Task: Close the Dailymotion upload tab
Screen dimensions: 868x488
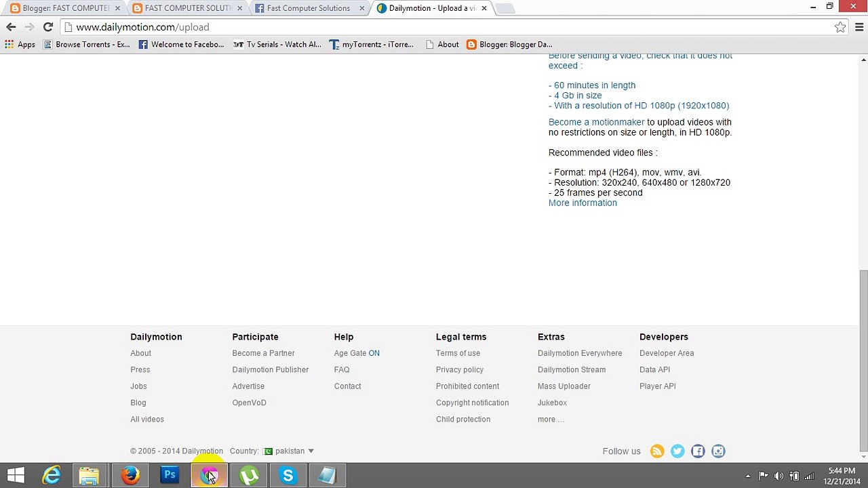Action: (x=484, y=8)
